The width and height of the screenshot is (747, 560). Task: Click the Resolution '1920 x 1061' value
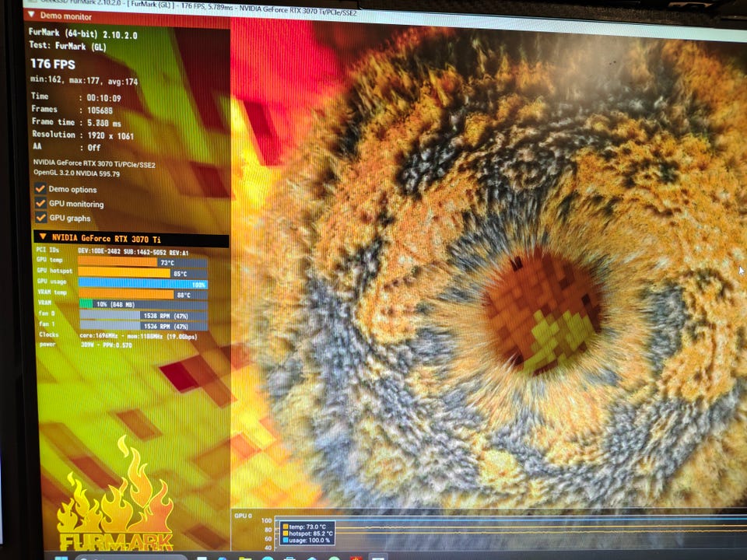[110, 135]
